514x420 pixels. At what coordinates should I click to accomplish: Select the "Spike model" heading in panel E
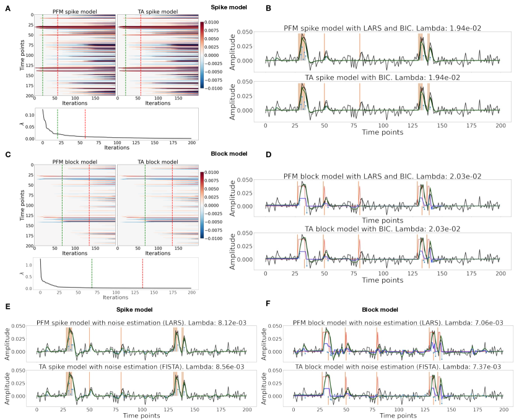[134, 309]
